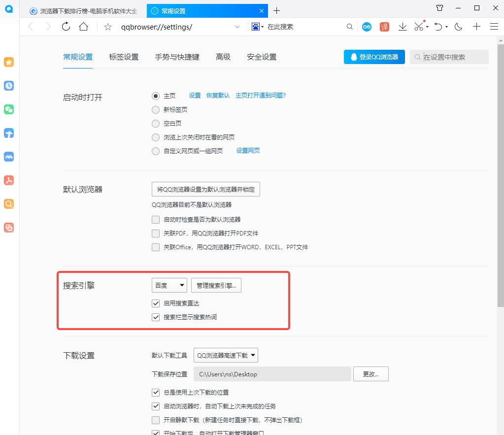Image resolution: width=504 pixels, height=435 pixels.
Task: Toggle night mode moon icon
Action: (458, 27)
